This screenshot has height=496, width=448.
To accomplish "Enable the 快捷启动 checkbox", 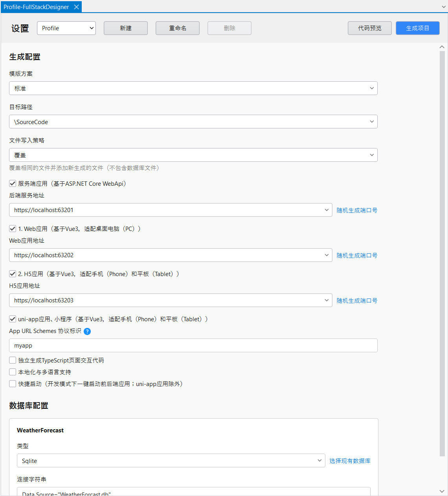I will click(13, 384).
